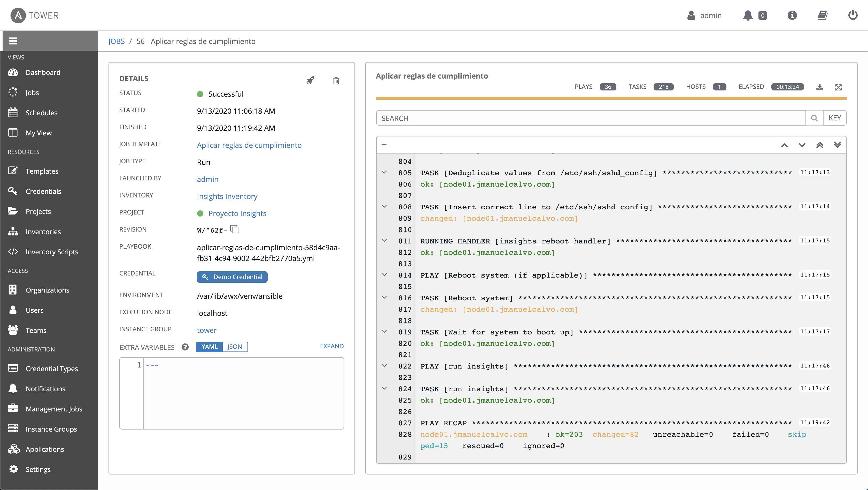The height and width of the screenshot is (490, 868).
Task: Download job output
Action: [820, 87]
